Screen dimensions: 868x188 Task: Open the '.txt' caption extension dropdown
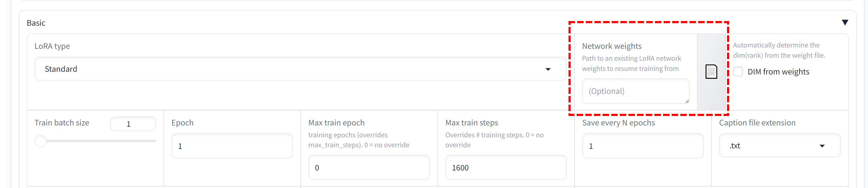775,146
